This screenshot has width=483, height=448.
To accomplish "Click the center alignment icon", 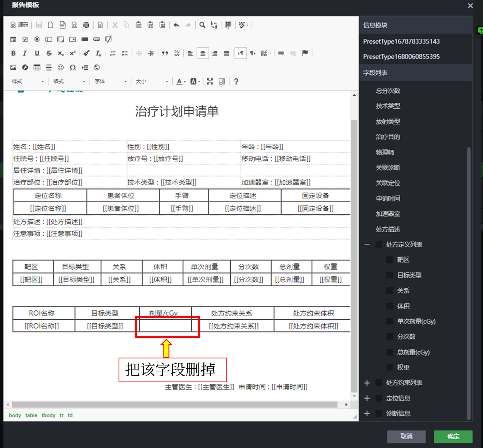I will pos(203,53).
